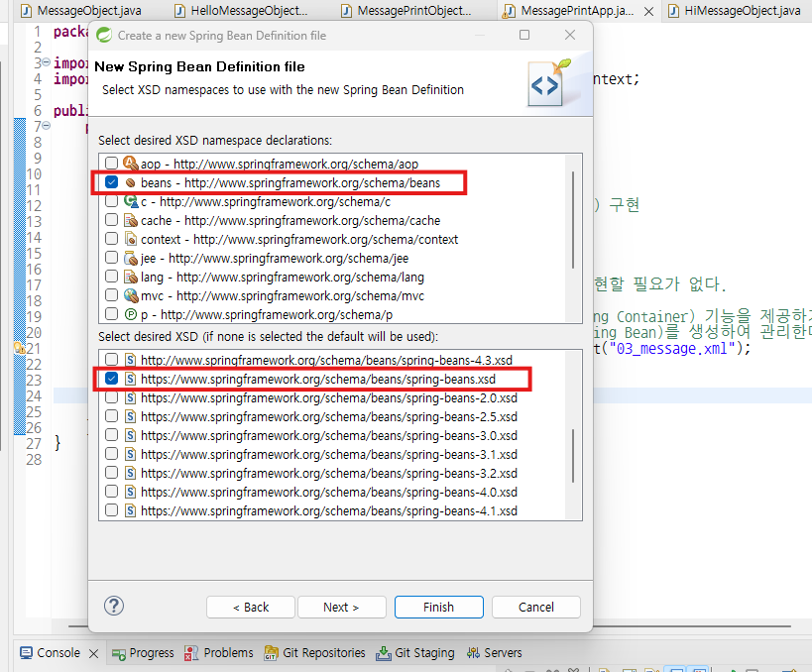Click the p namespace icon

(131, 314)
